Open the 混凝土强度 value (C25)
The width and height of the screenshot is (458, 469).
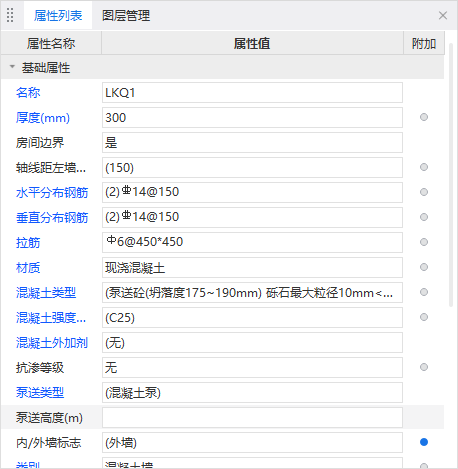(x=252, y=318)
